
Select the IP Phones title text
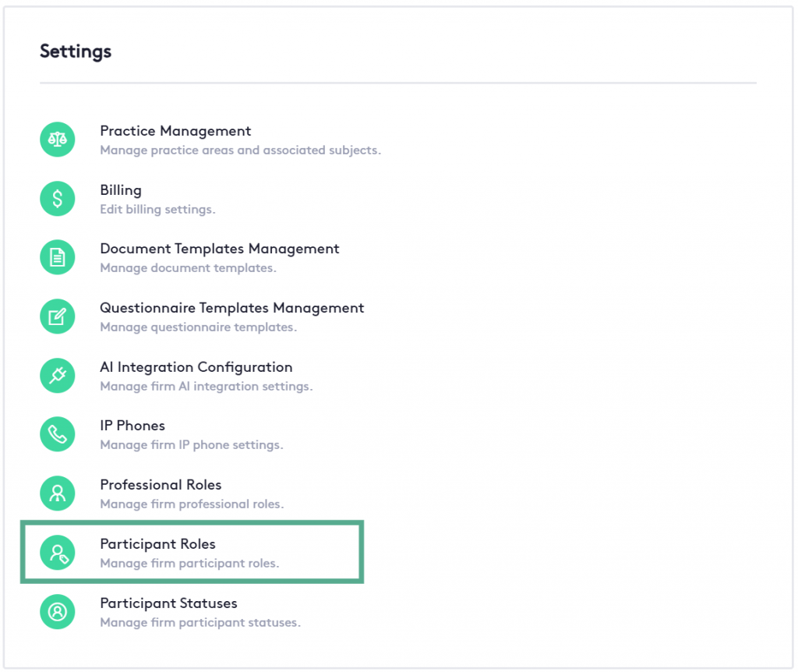coord(132,426)
